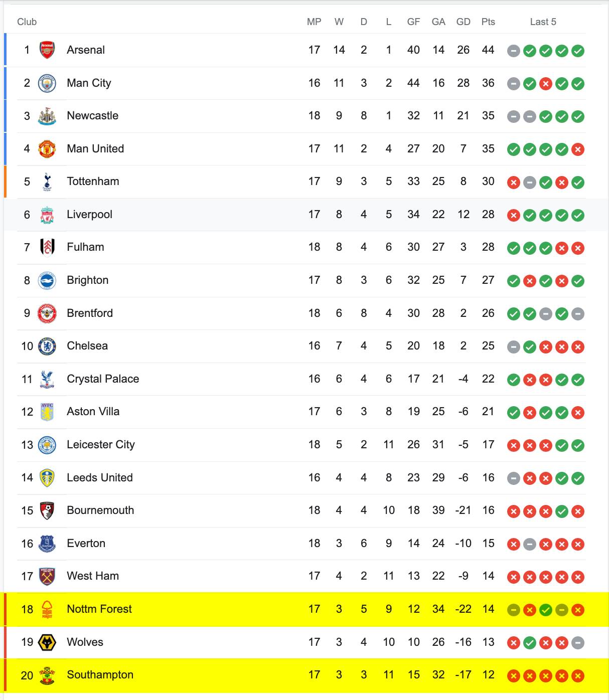
Task: Open the Crystal Palace team link
Action: [103, 379]
